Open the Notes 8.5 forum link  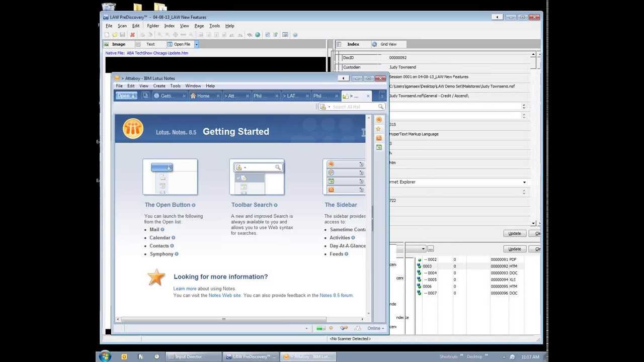coord(336,295)
